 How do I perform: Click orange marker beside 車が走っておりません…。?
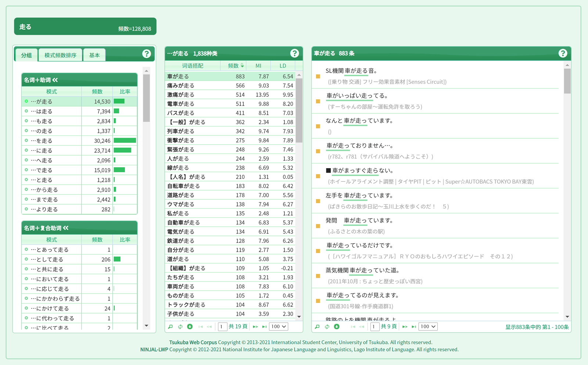[x=318, y=151]
